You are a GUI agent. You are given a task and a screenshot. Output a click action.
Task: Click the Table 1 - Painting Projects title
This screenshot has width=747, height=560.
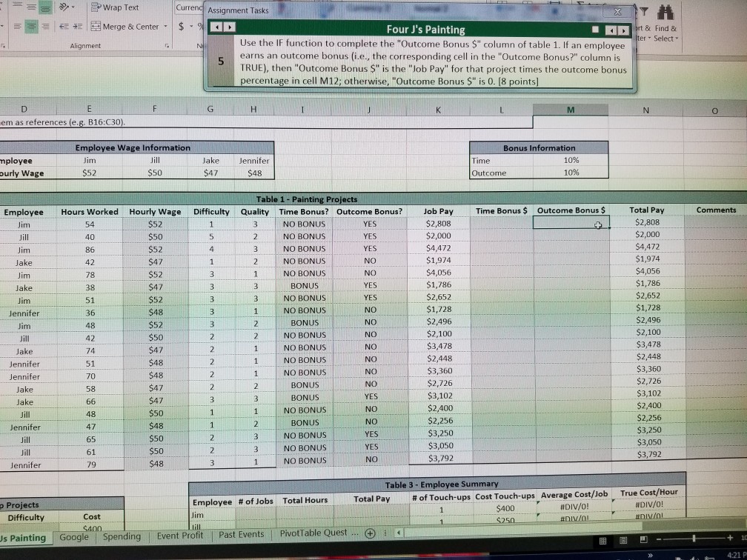coord(306,199)
